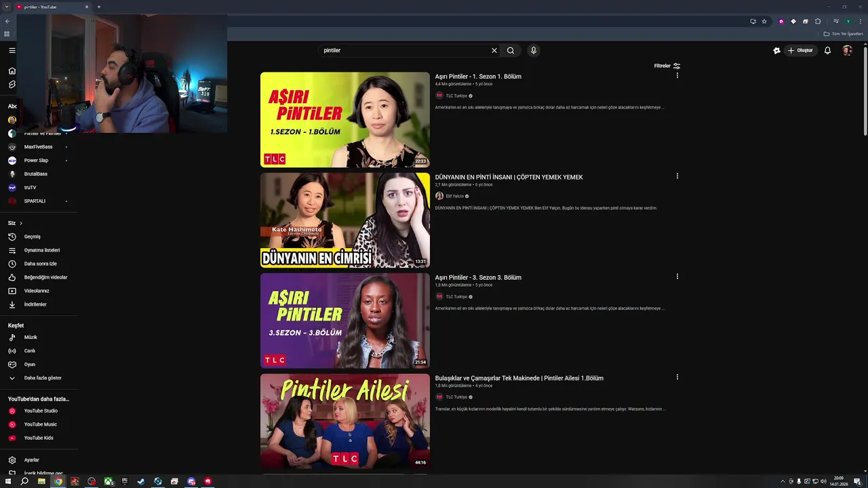Image resolution: width=868 pixels, height=488 pixels.
Task: Click the Home icon in the sidebar
Action: pyautogui.click(x=12, y=70)
